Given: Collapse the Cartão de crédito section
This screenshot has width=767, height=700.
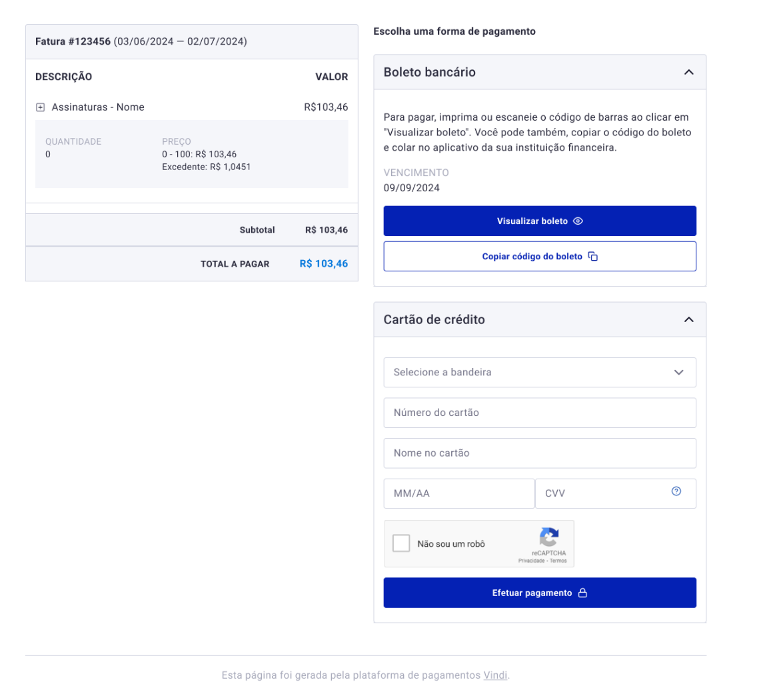Looking at the screenshot, I should pos(689,319).
